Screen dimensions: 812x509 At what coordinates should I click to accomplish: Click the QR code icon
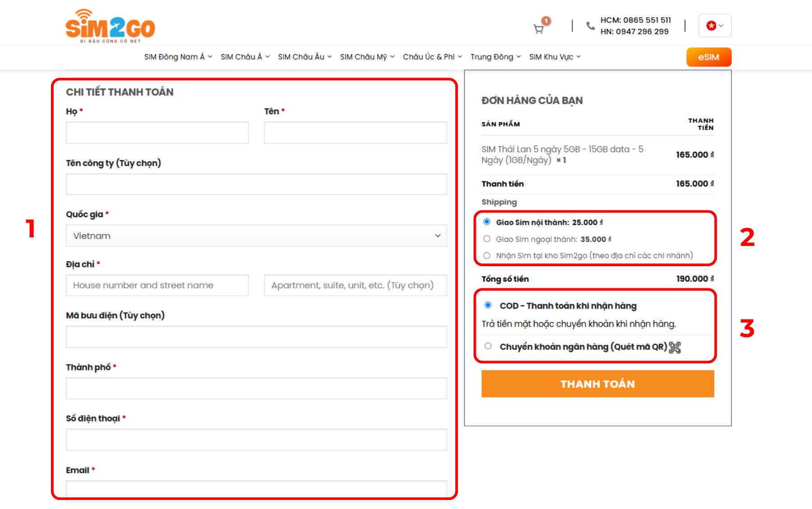[x=675, y=347]
